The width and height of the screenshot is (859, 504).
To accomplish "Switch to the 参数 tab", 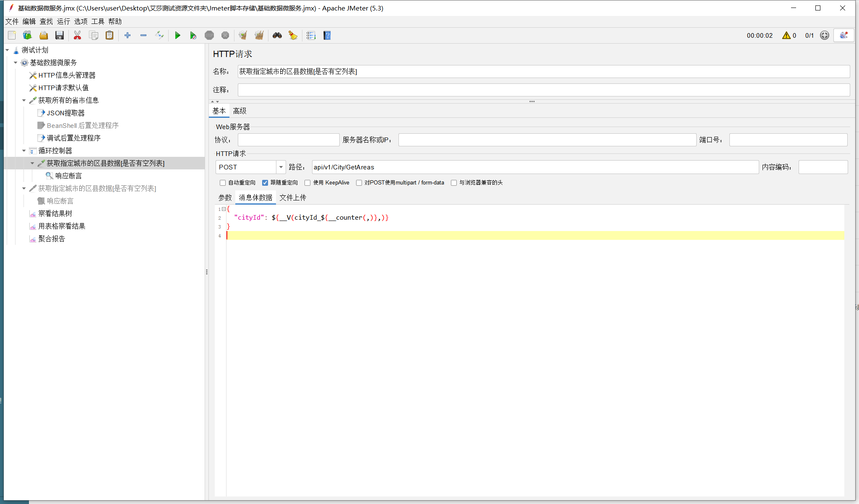I will coord(225,197).
